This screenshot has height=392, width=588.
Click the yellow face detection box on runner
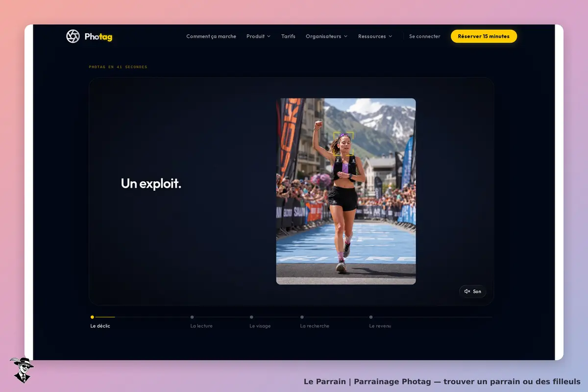coord(343,144)
